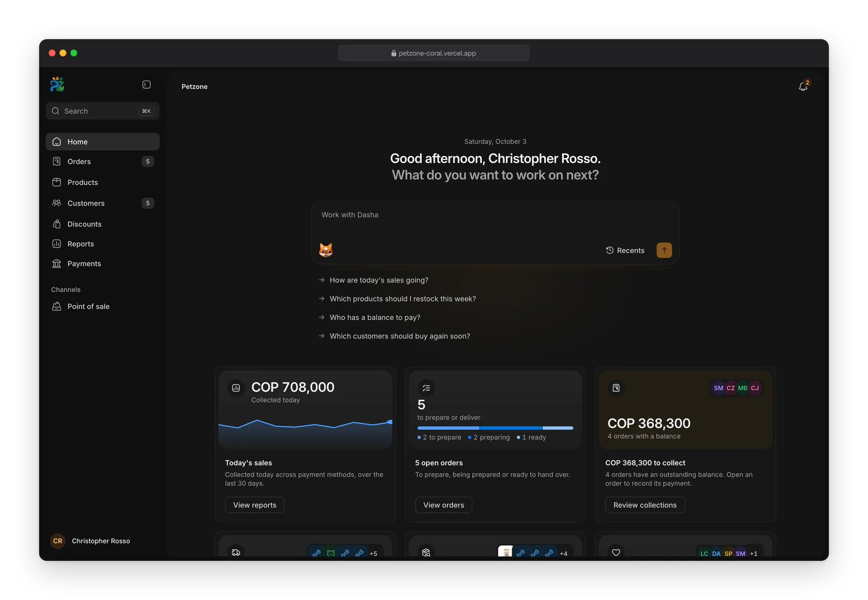Screen dimensions: 868x600
Task: Click the CR user avatar
Action: (x=58, y=541)
